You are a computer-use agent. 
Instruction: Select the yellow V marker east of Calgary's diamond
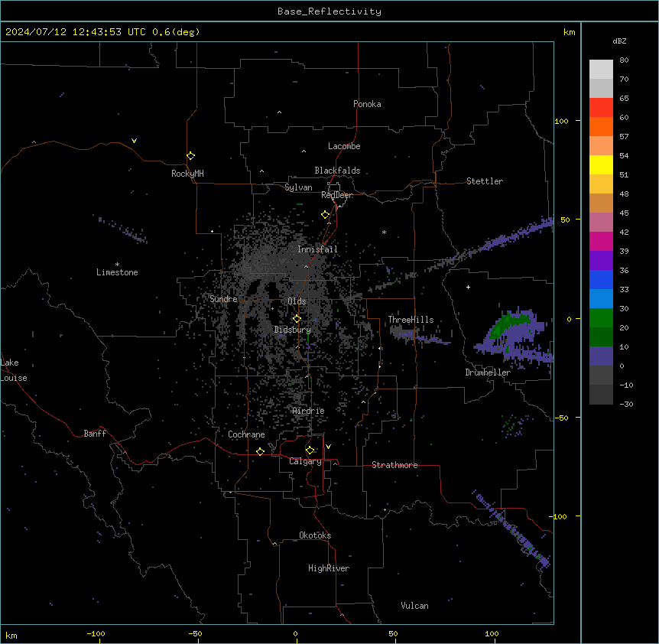(328, 447)
